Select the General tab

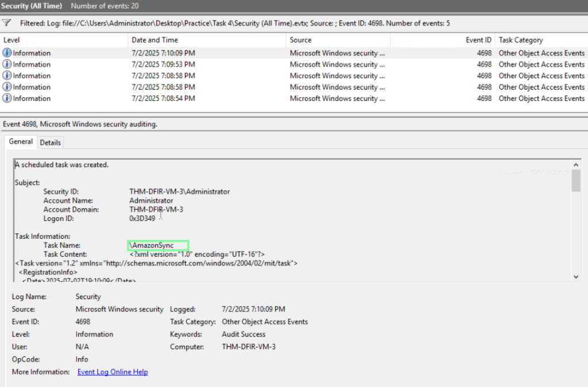(x=21, y=142)
